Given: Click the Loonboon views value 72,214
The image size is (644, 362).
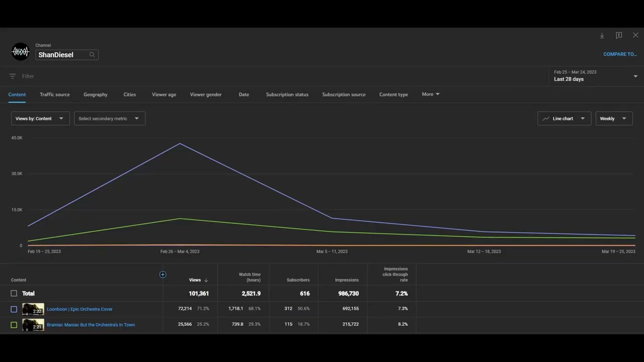Looking at the screenshot, I should click(185, 309).
